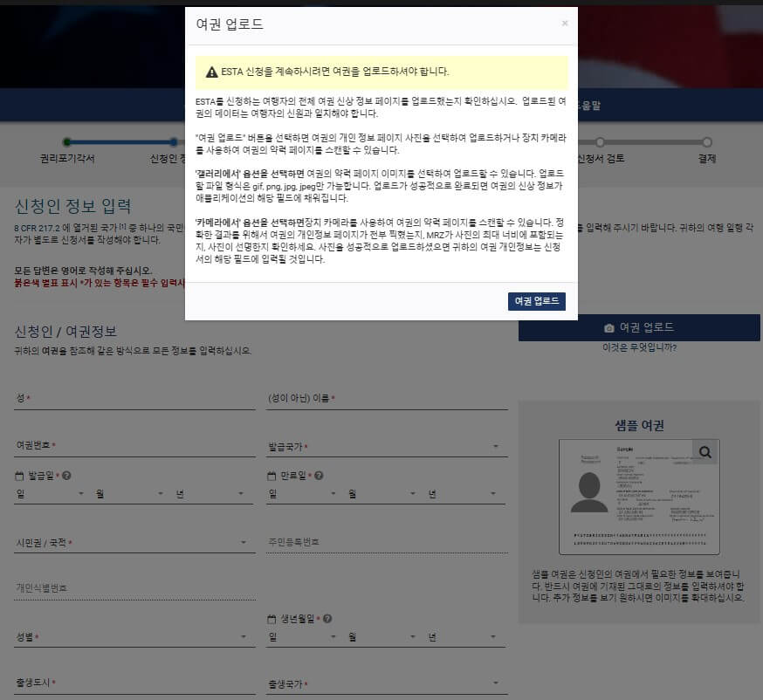Click the help icon next to 생년월일
This screenshot has height=700, width=763.
(x=327, y=618)
